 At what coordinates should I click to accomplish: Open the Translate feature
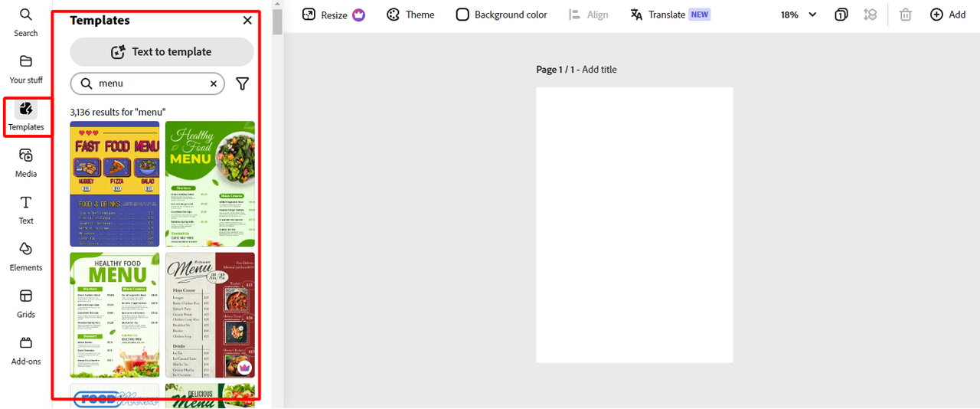tap(670, 15)
